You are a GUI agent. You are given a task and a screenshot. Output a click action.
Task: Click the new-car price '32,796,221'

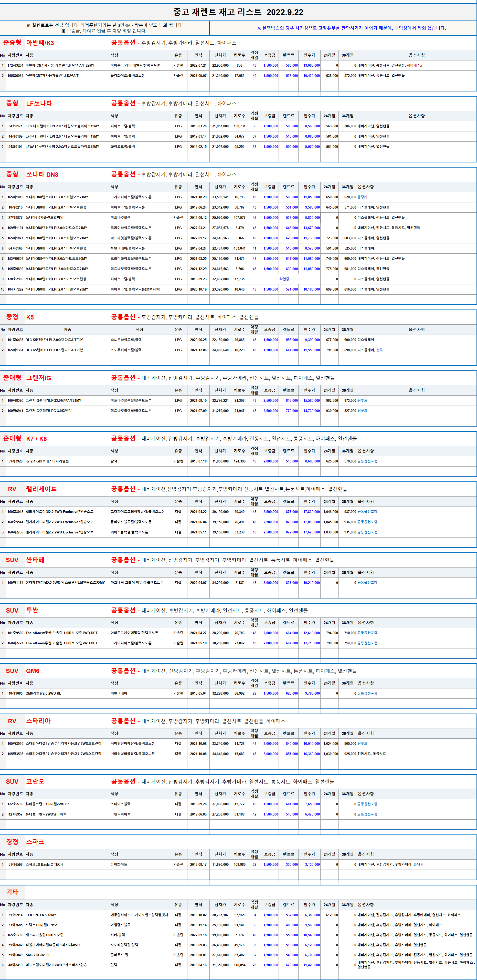click(x=220, y=401)
